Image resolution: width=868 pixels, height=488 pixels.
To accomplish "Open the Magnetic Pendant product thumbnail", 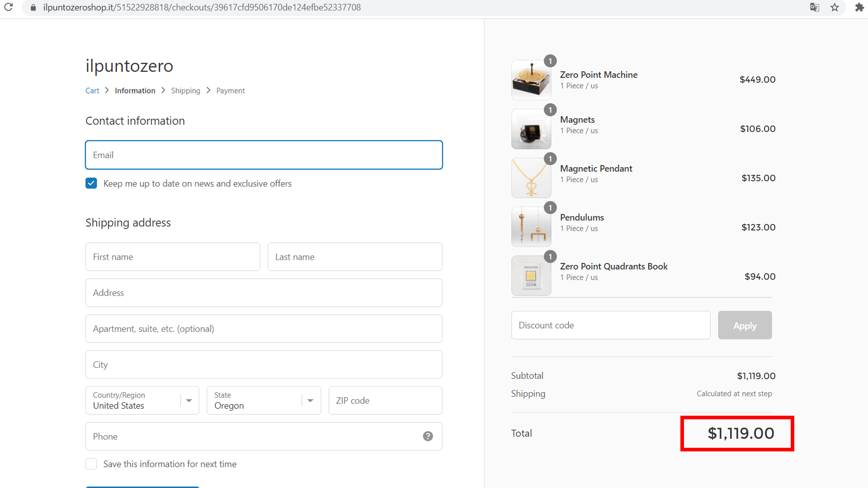I will point(531,178).
